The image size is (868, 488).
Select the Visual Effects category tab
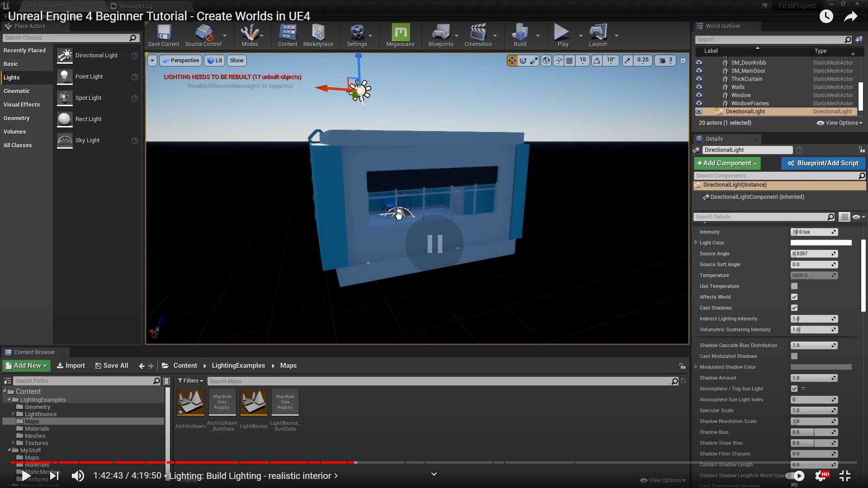pos(22,104)
